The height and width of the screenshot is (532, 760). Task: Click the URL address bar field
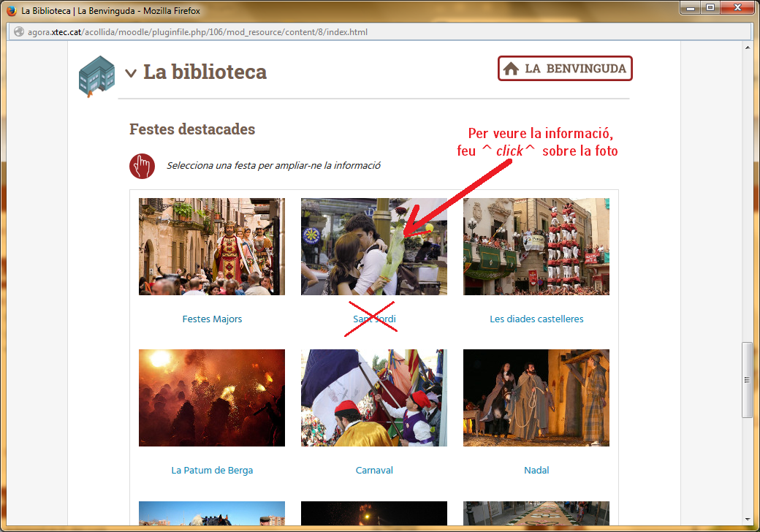[365, 32]
